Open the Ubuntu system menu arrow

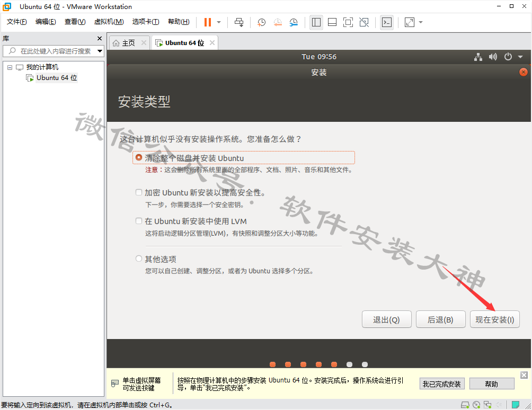tap(520, 57)
